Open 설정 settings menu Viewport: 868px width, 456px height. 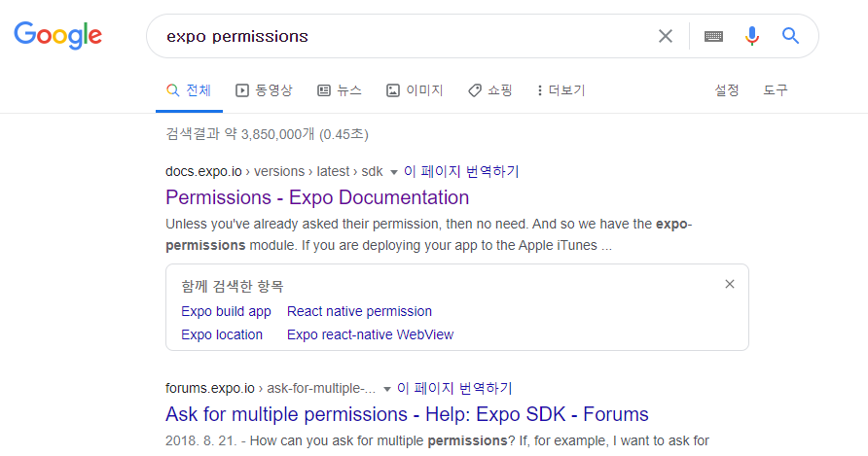point(727,90)
